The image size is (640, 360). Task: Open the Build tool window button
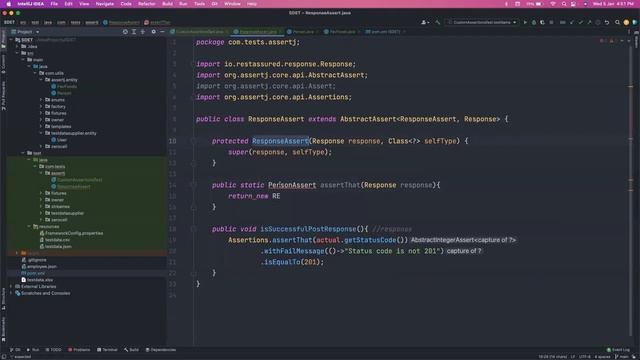pyautogui.click(x=131, y=350)
